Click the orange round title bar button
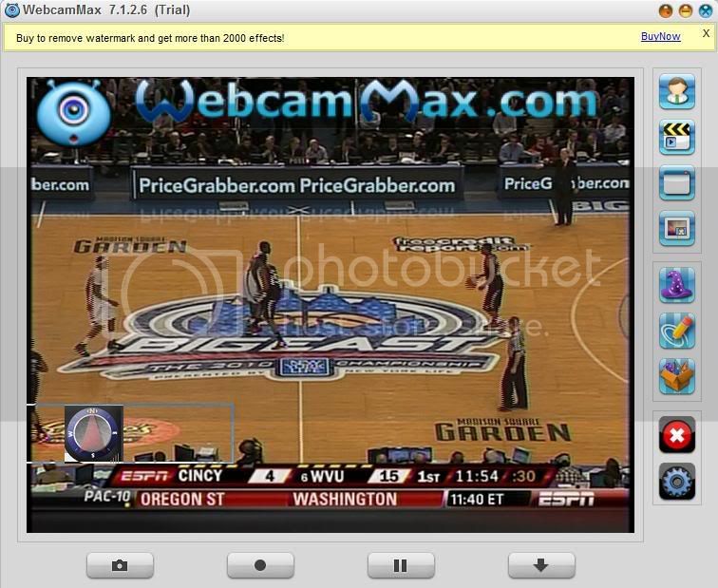Screen dimensions: 718x588 (x=666, y=10)
